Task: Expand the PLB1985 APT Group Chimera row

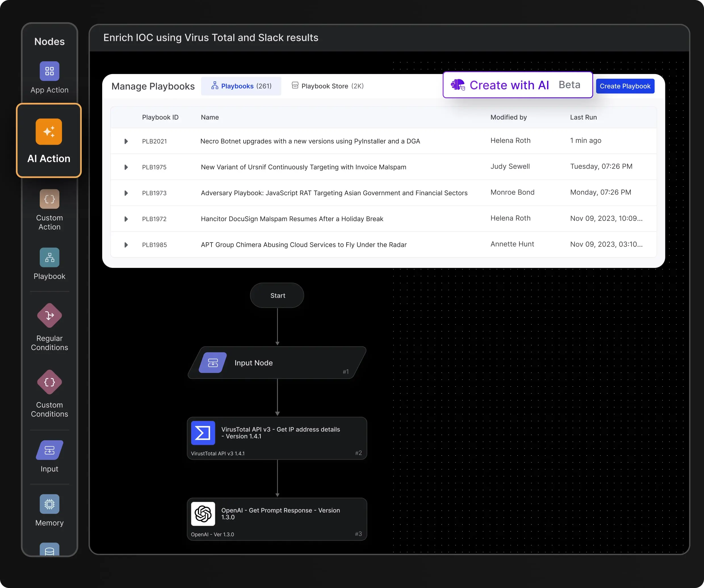Action: (x=126, y=245)
